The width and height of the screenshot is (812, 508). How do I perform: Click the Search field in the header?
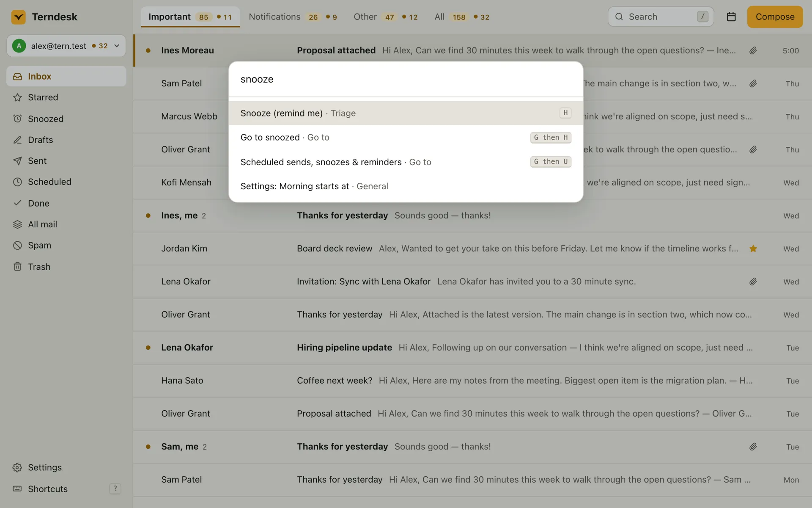coord(661,17)
